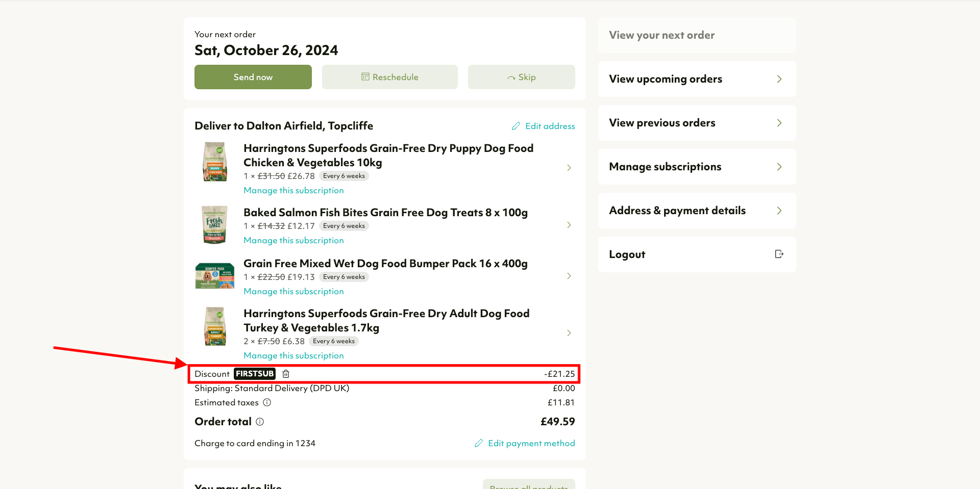The width and height of the screenshot is (980, 489).
Task: Expand the Baked Salmon Fish Bites chevron
Action: tap(569, 225)
